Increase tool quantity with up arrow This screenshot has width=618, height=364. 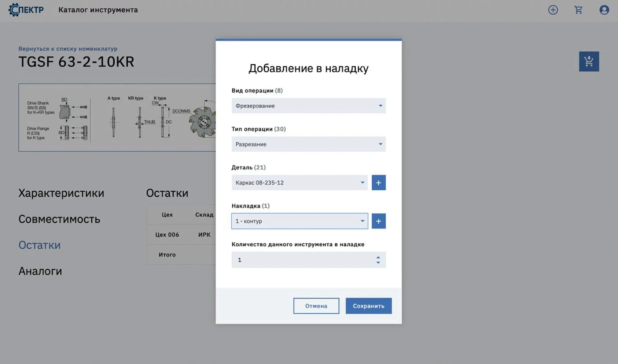pos(378,257)
